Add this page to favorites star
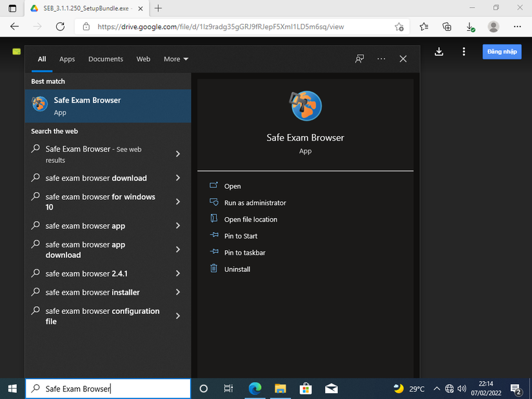This screenshot has width=532, height=399. (x=399, y=27)
